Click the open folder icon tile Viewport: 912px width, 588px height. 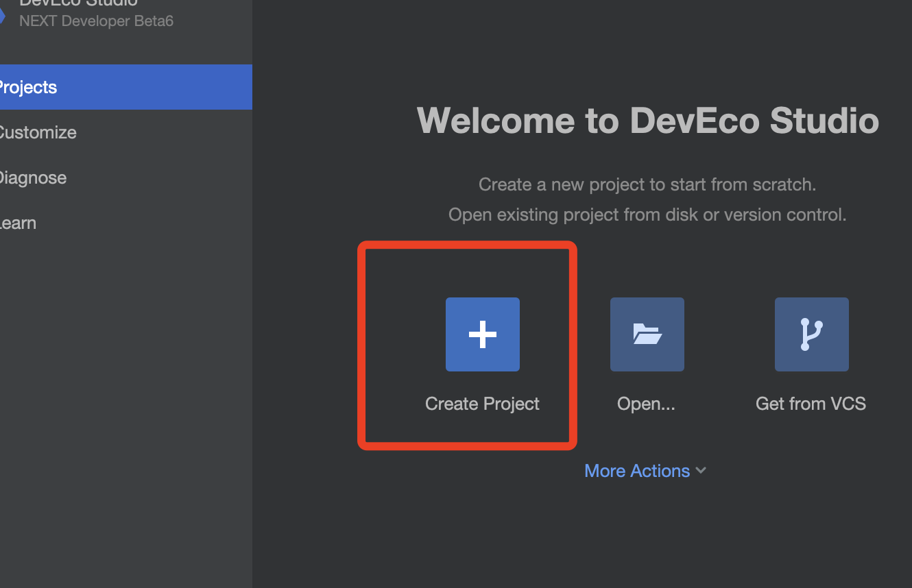(647, 334)
